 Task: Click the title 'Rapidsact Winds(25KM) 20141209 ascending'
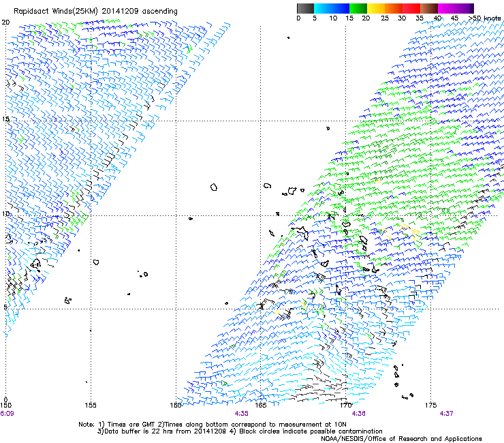[95, 12]
